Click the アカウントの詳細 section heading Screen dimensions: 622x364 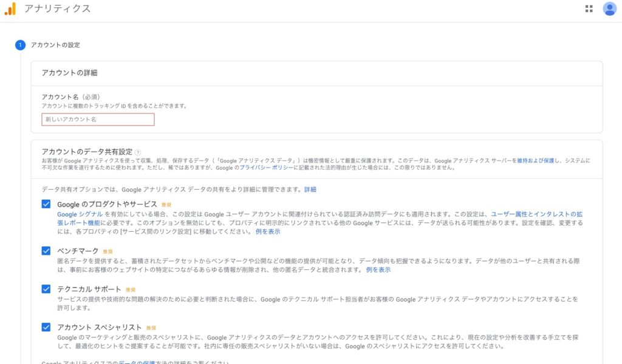pos(69,73)
